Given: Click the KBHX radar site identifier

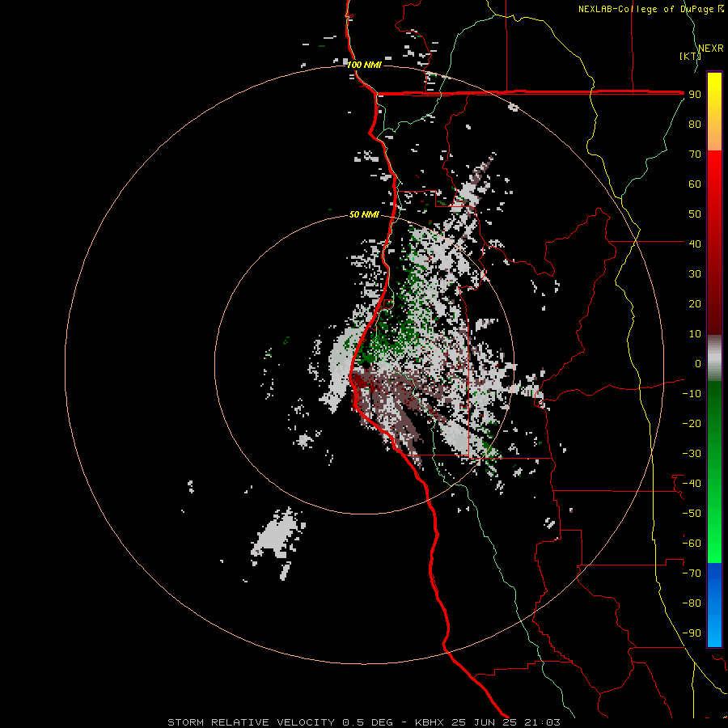Looking at the screenshot, I should [430, 722].
